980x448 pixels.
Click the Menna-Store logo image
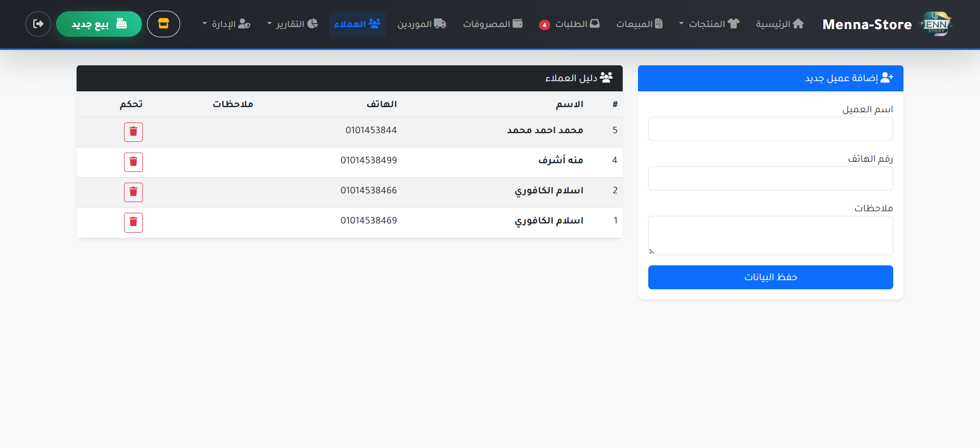tap(936, 24)
